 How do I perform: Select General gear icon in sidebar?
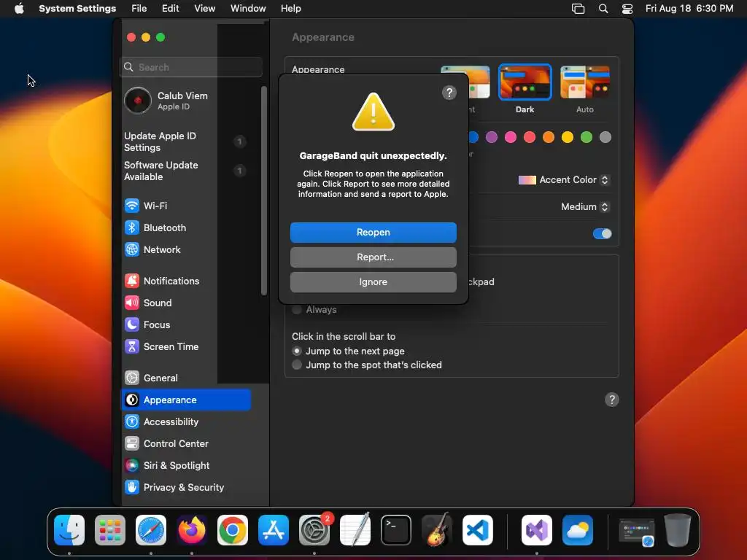132,378
